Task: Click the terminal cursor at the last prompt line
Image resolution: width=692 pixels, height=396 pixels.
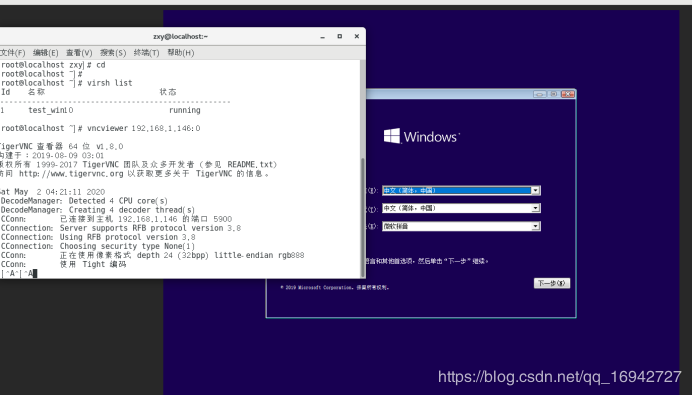Action: tap(35, 273)
